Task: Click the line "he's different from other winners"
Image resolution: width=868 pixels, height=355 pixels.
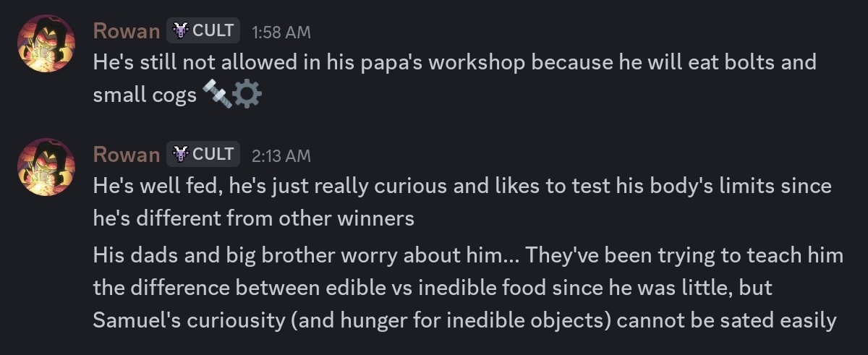Action: pos(253,218)
